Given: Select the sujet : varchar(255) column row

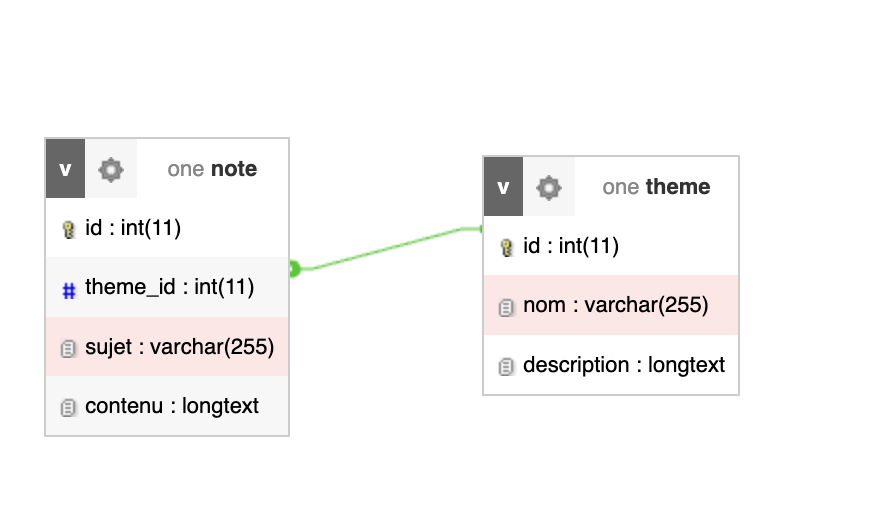Looking at the screenshot, I should pos(179,347).
